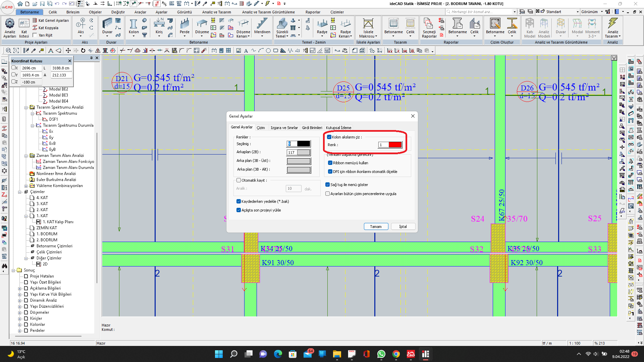Click the red Renk color swatch

point(395,145)
